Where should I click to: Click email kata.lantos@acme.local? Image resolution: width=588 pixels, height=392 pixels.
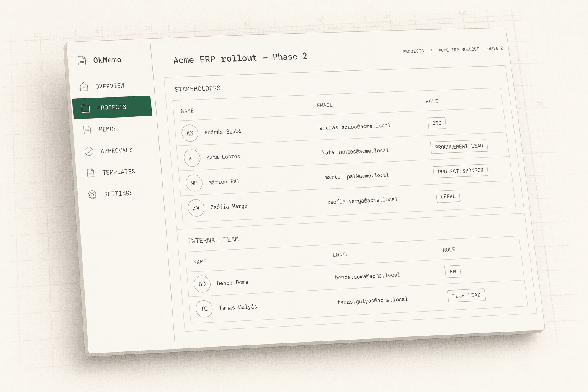pos(355,151)
